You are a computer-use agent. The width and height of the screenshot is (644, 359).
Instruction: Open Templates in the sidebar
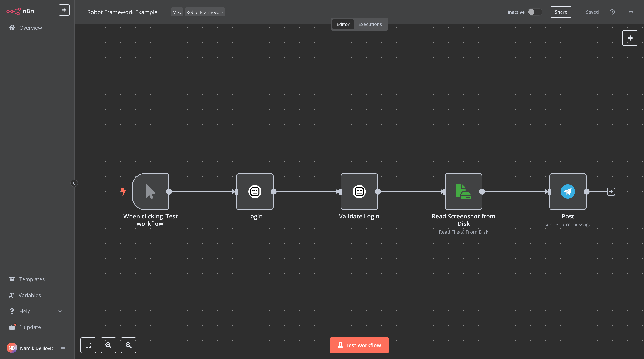[x=32, y=279]
